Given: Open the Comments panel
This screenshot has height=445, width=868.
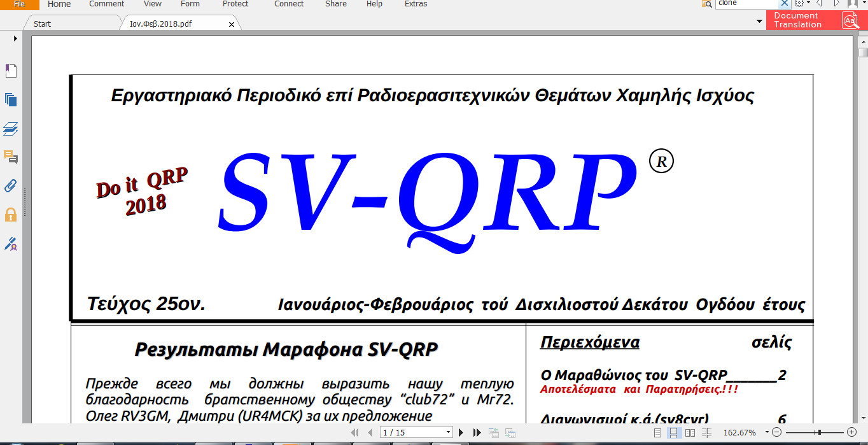Looking at the screenshot, I should tap(11, 158).
